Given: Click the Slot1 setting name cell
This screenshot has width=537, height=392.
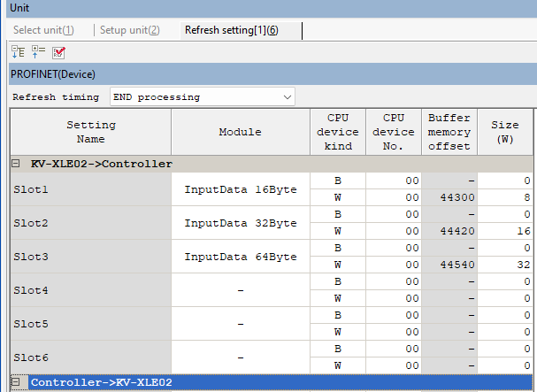Looking at the screenshot, I should click(91, 189).
